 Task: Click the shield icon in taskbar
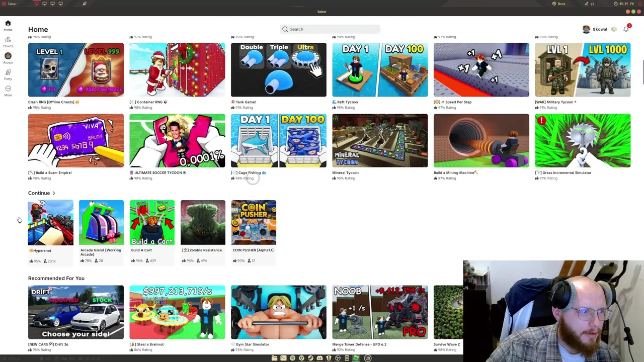329,358
